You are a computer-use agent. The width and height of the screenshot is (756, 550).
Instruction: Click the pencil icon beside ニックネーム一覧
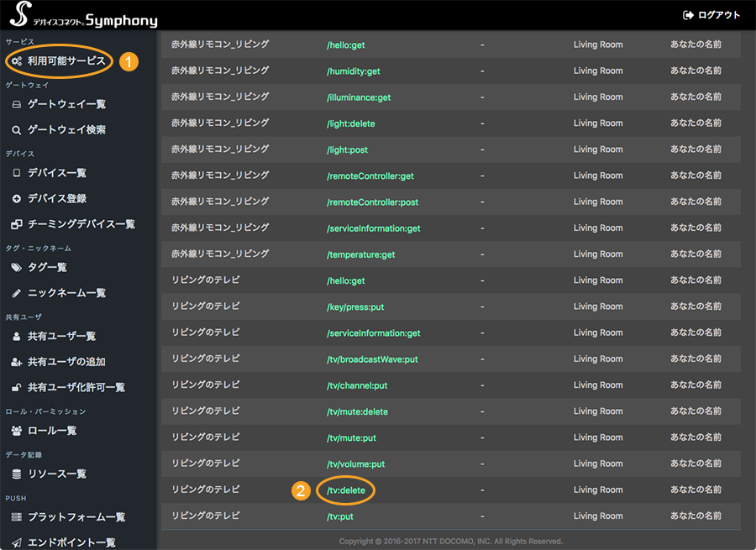(17, 293)
